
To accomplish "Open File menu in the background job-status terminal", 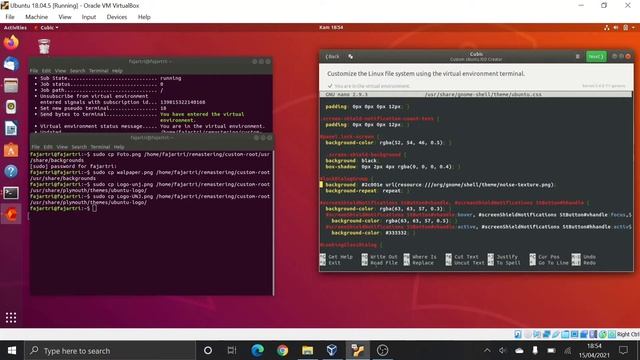I will click(x=34, y=71).
